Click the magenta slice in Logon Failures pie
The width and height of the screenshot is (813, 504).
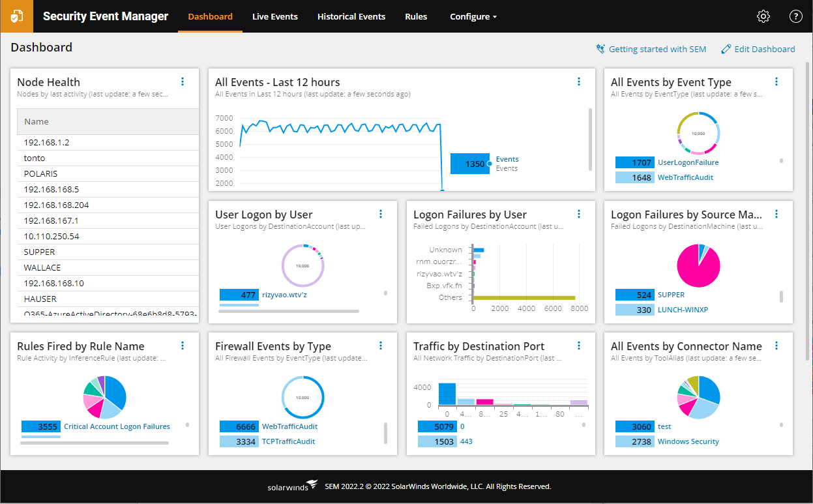(698, 271)
